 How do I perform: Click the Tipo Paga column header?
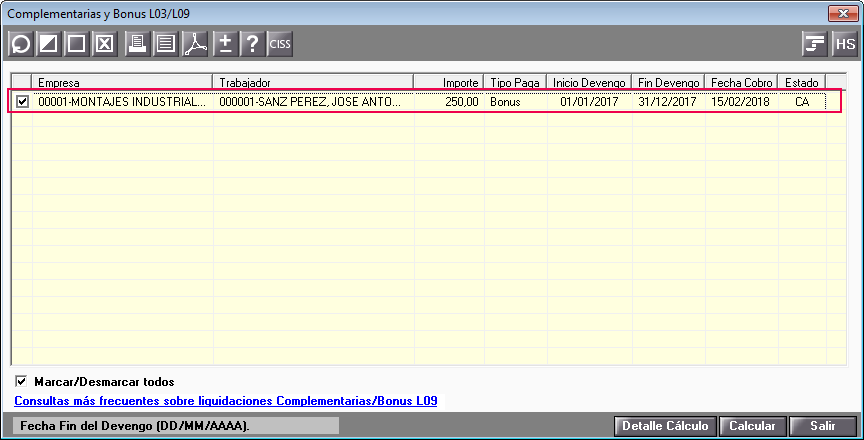click(515, 82)
